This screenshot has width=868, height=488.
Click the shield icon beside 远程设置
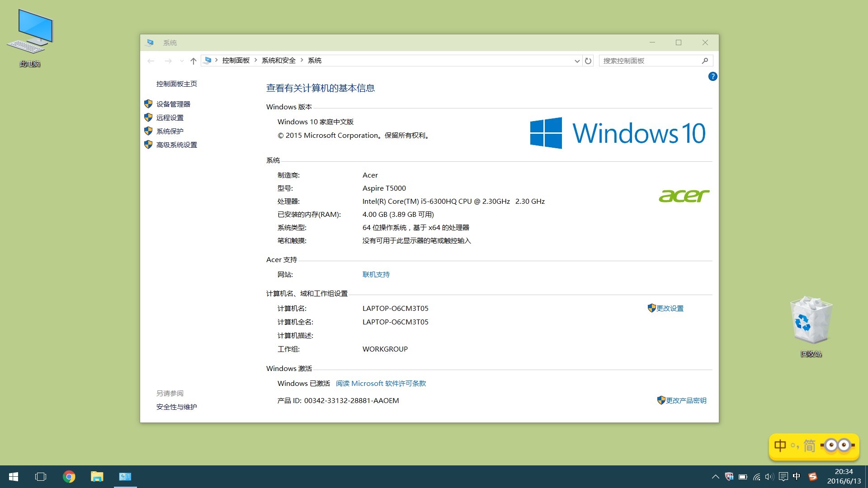(x=148, y=117)
